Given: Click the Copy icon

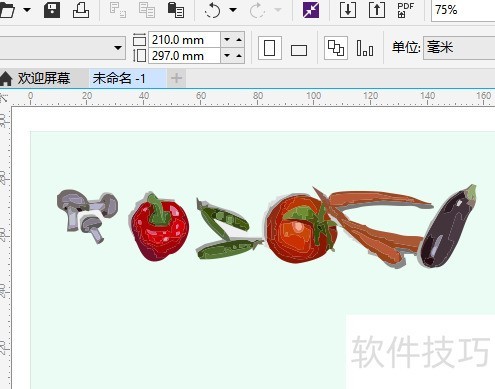Looking at the screenshot, I should coord(147,10).
